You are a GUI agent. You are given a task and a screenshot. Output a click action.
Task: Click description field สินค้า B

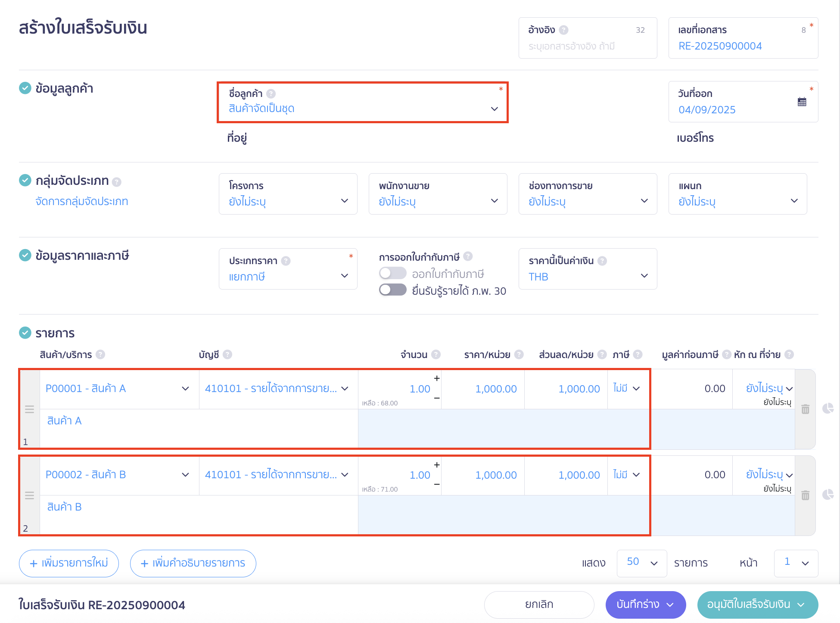click(x=199, y=515)
